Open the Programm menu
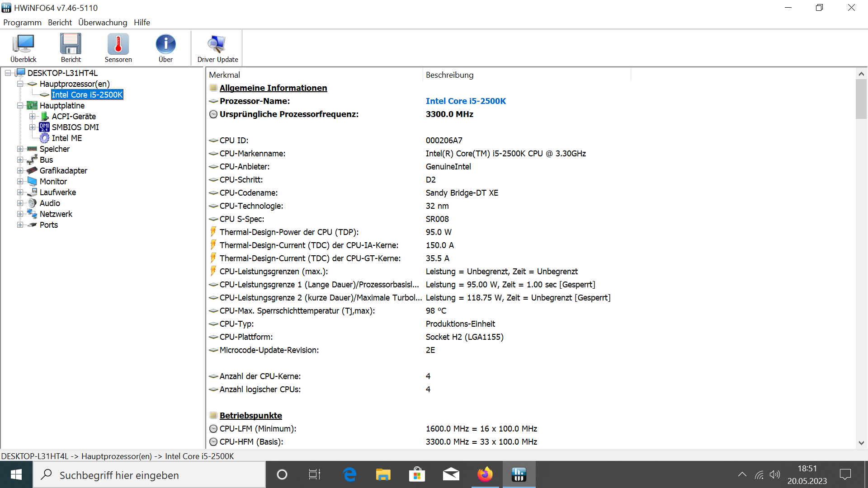This screenshot has height=488, width=868. 22,23
